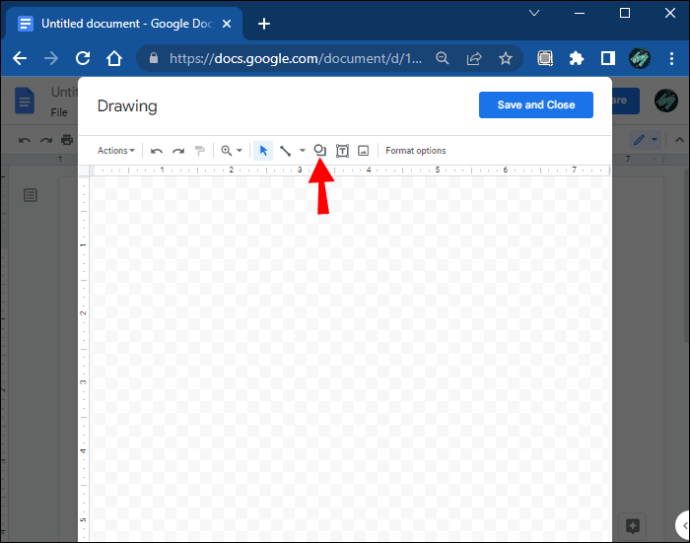Open the Google account avatar in Docs

666,100
